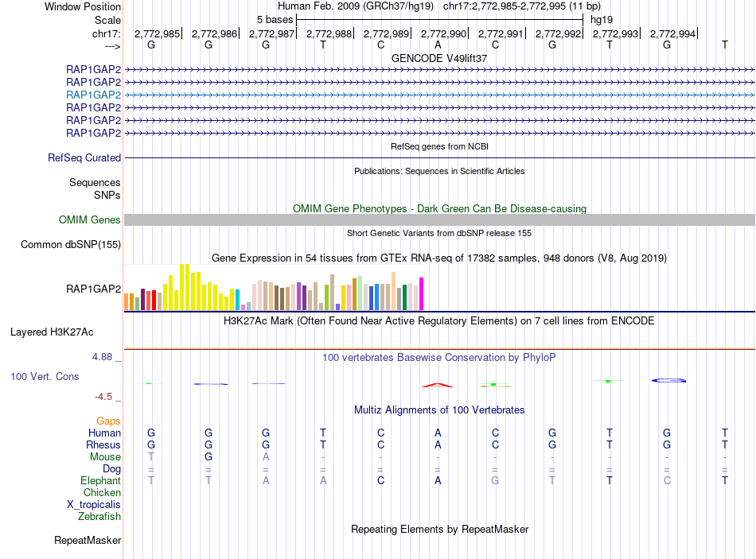Click the red peak in the PhyloP conservation track

click(438, 385)
